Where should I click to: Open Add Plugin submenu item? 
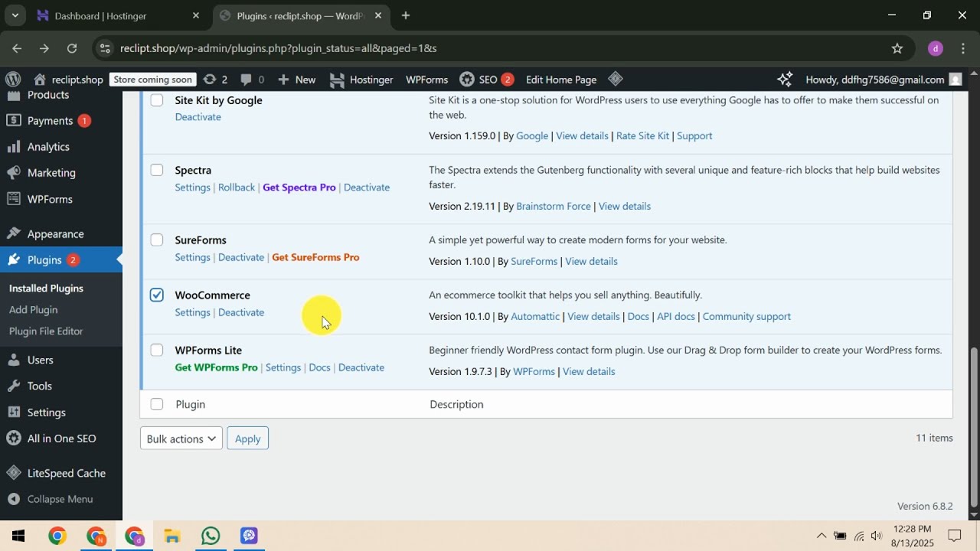34,309
